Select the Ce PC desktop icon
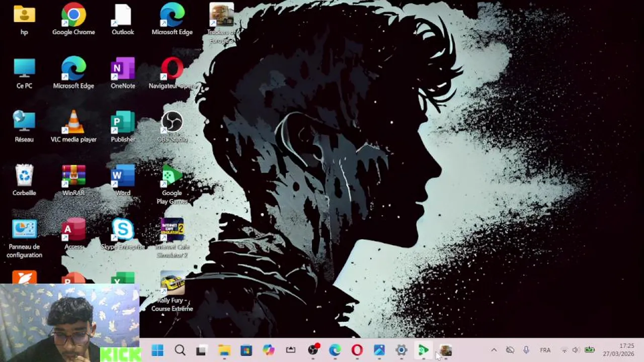Image resolution: width=644 pixels, height=362 pixels. [x=24, y=73]
